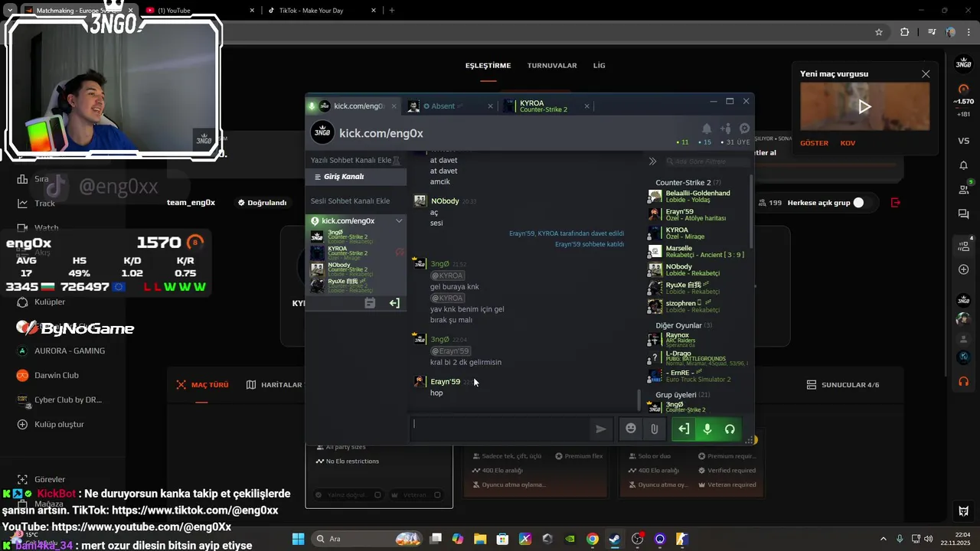Open File Explorer from taskbar
This screenshot has width=980, height=551.
tap(480, 539)
